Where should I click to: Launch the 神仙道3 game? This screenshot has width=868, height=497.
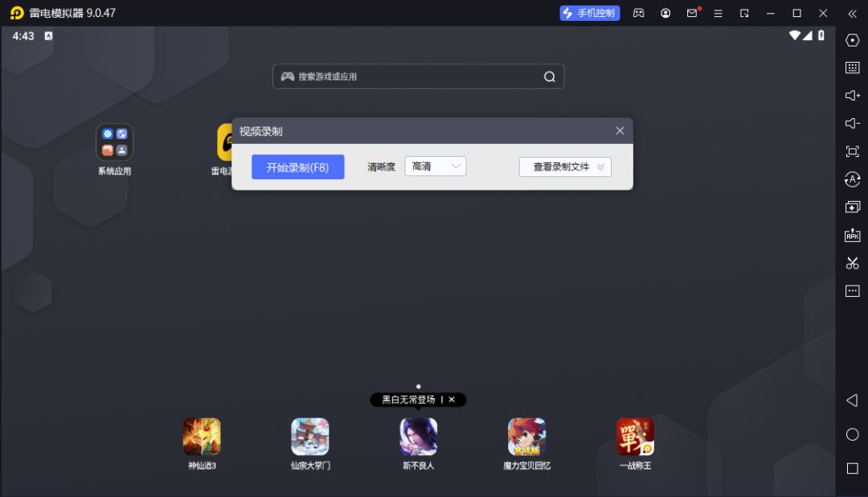click(202, 437)
